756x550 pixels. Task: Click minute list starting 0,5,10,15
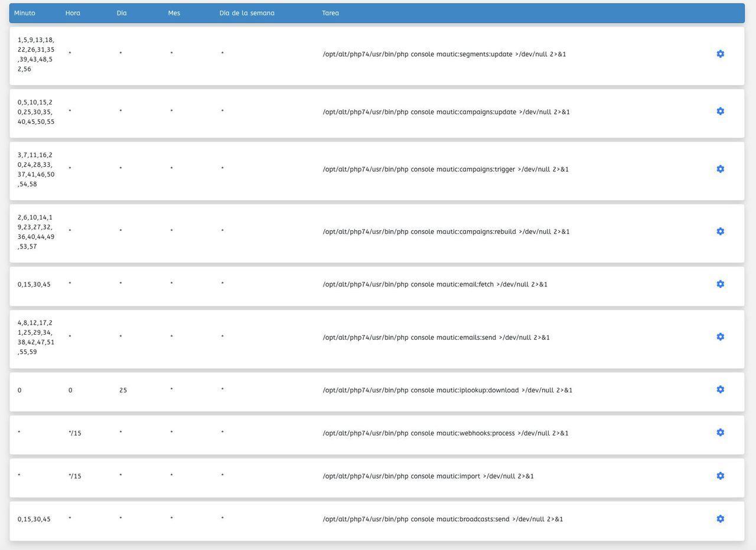(35, 112)
